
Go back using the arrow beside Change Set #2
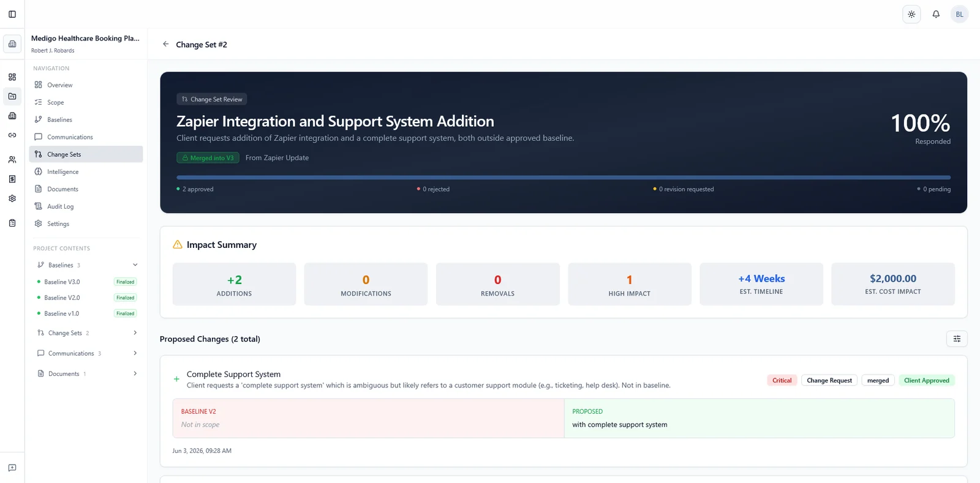pyautogui.click(x=165, y=44)
